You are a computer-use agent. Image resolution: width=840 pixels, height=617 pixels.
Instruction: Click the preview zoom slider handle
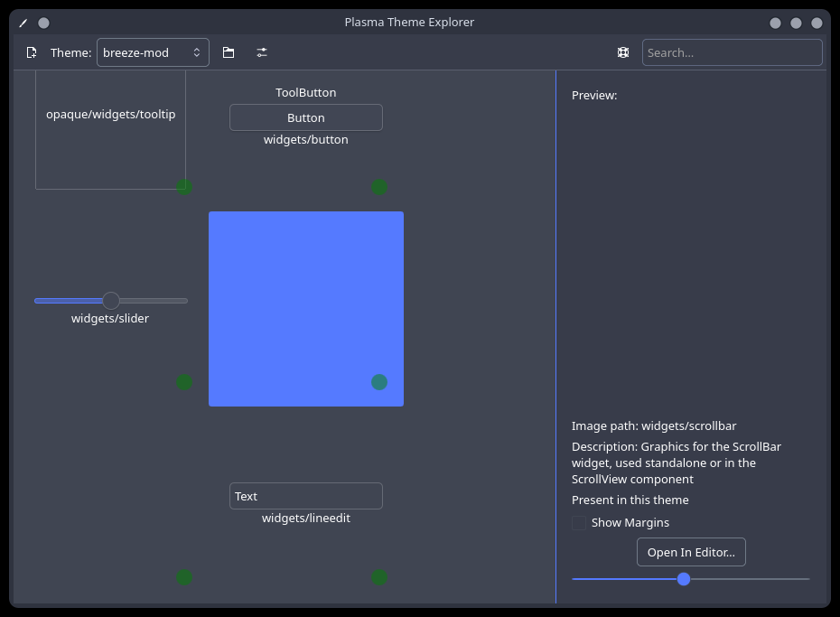coord(684,579)
